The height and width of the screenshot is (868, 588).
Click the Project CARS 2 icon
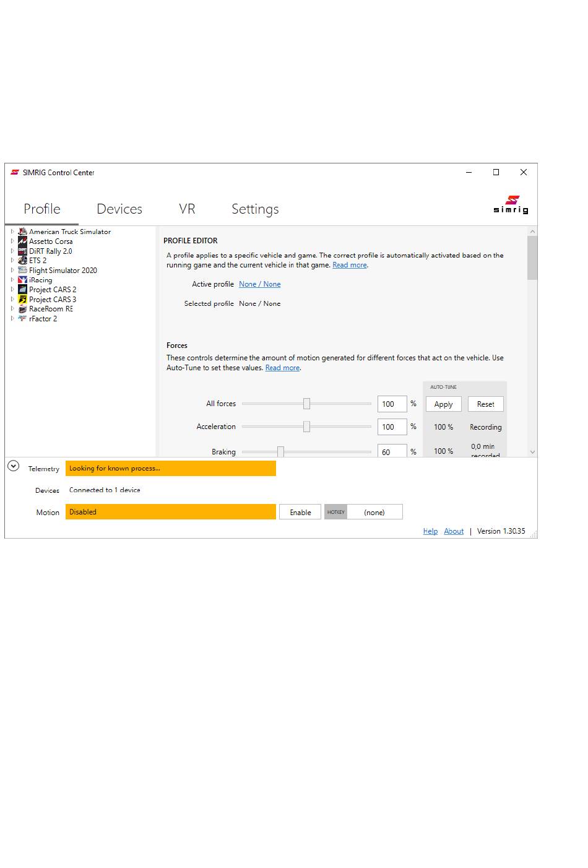point(22,289)
